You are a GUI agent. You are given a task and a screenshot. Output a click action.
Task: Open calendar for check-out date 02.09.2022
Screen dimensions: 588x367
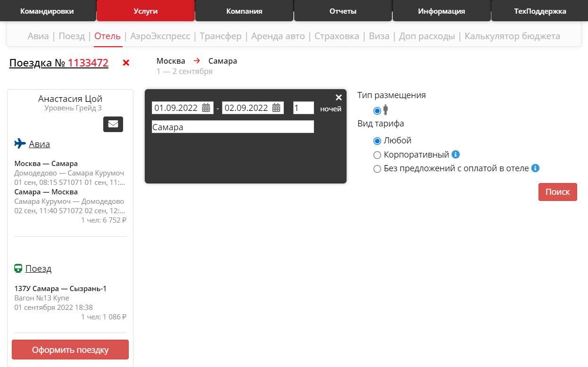(x=276, y=108)
